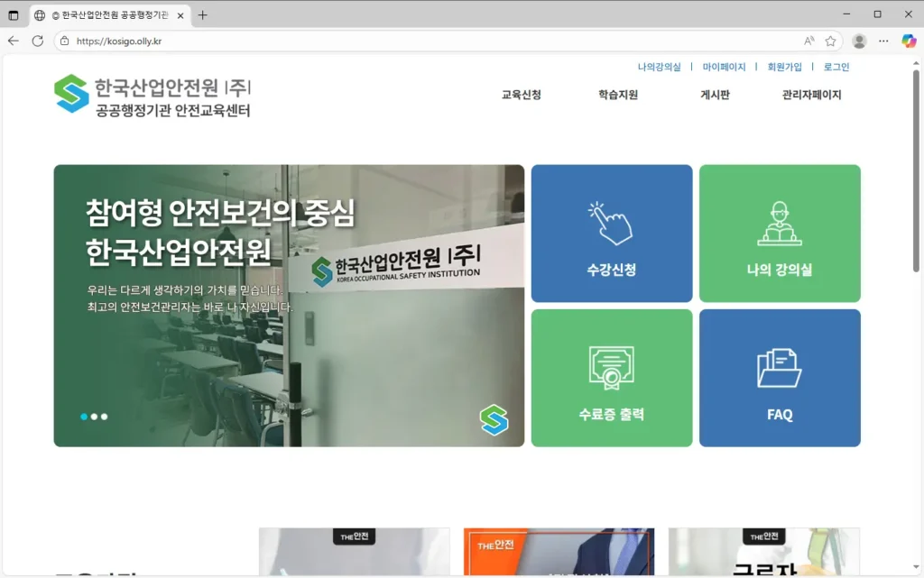Select the second banner slide dot

click(94, 417)
